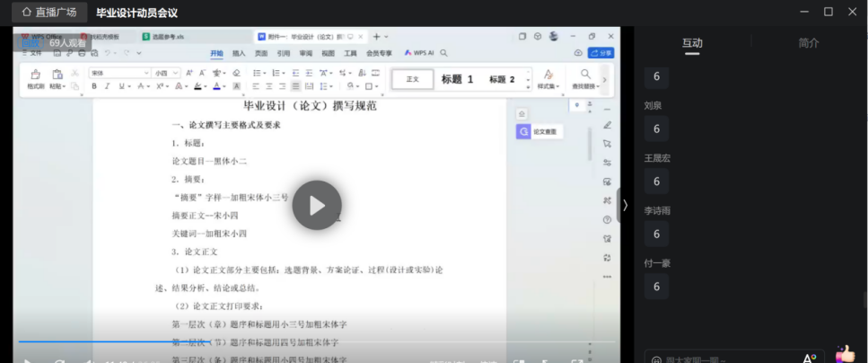Open the emoji picker in chat box
The height and width of the screenshot is (363, 868).
(x=656, y=359)
